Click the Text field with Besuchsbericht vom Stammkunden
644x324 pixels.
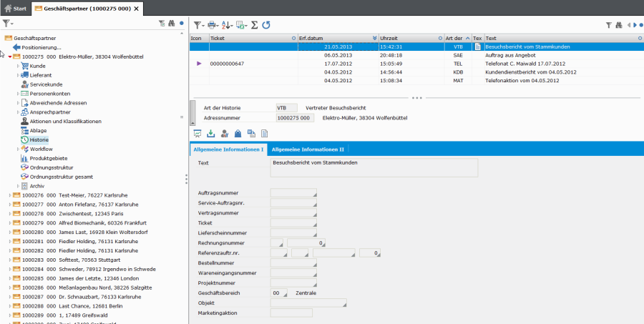374,167
